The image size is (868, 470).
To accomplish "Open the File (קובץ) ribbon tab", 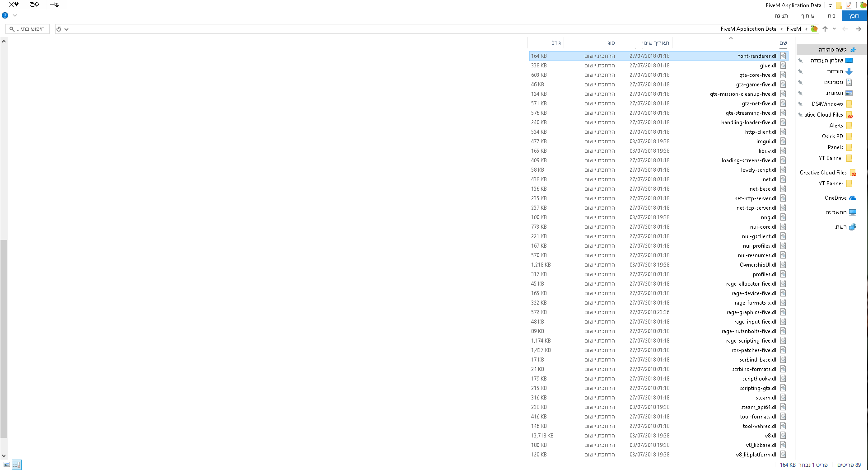I will 854,16.
